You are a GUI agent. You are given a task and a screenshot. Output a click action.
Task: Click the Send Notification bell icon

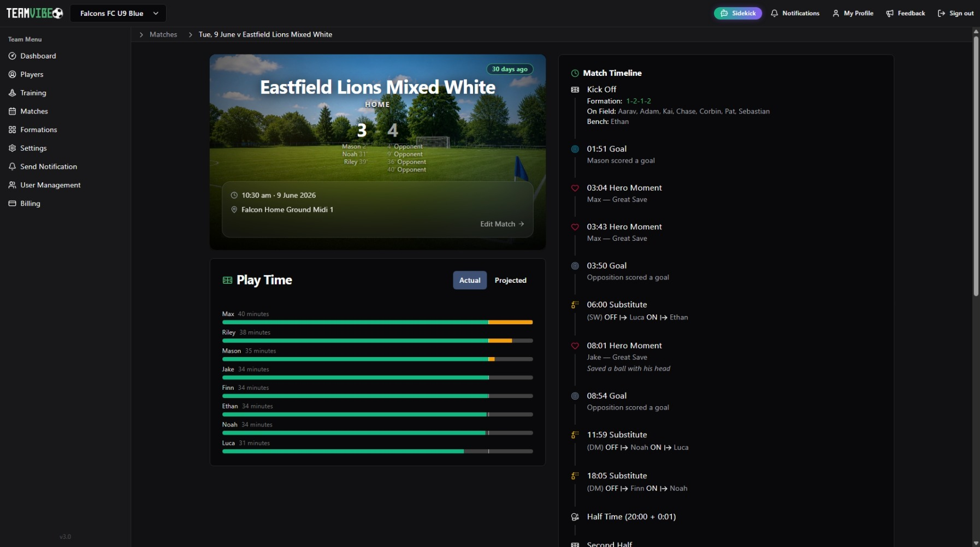pos(12,167)
